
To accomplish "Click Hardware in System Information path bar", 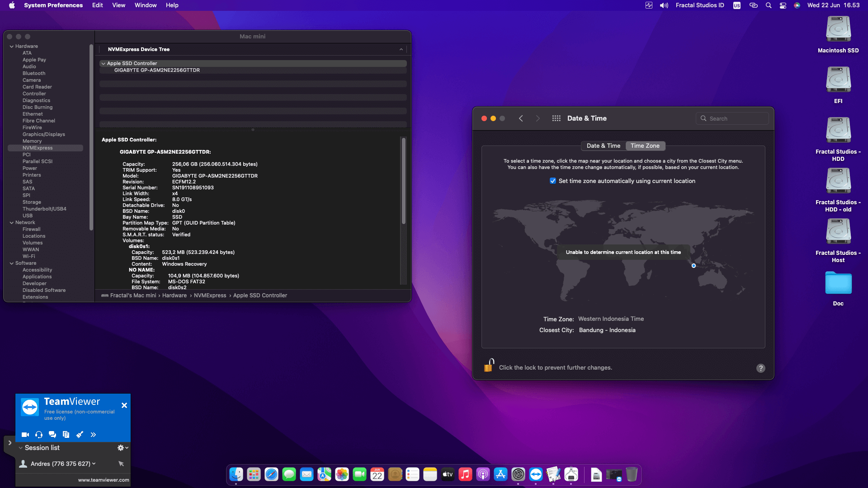I will (x=175, y=296).
